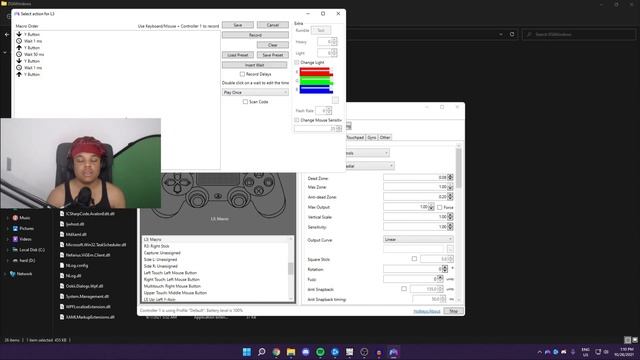
Task: Click the Vertical Scale input field
Action: click(415, 217)
